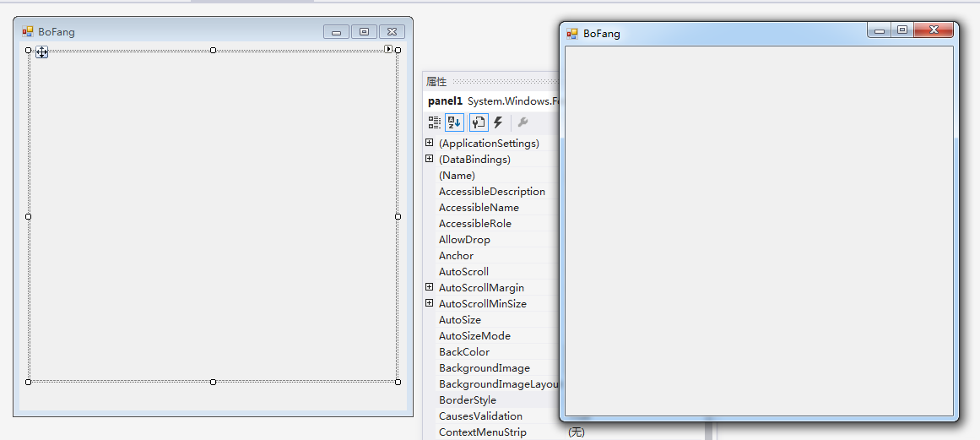This screenshot has height=440, width=980.
Task: Click designer form's minimize button
Action: coord(336,32)
